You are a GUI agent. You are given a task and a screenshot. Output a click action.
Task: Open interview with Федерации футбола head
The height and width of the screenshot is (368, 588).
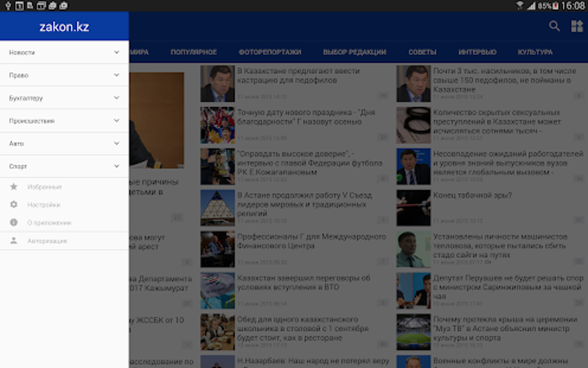(310, 163)
